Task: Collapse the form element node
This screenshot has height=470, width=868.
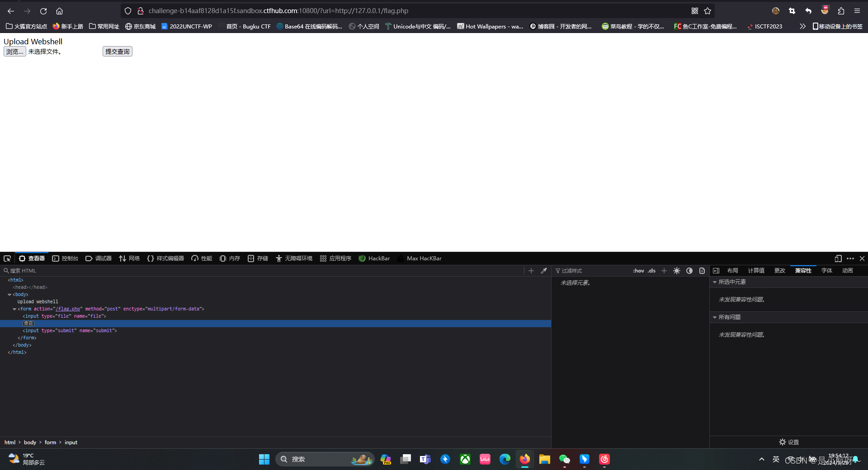Action: (x=14, y=309)
